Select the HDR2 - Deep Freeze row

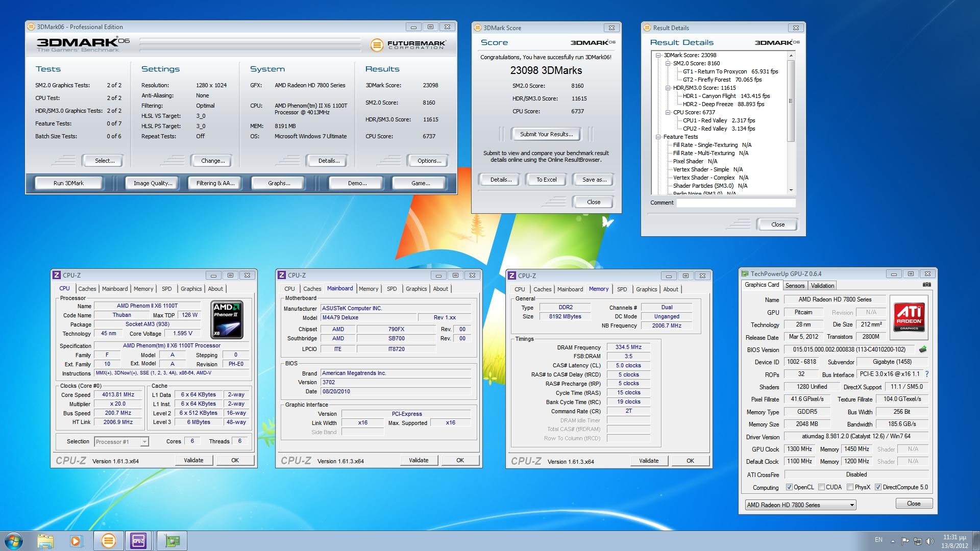[723, 104]
